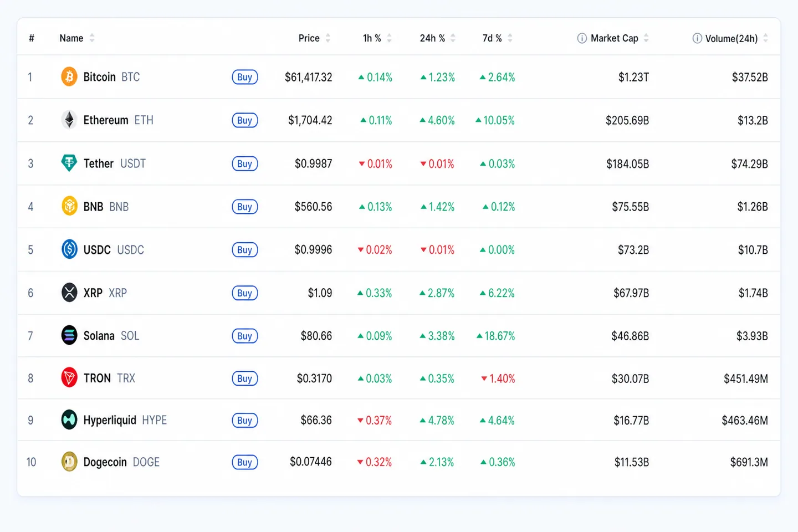The height and width of the screenshot is (532, 798).
Task: Click the Buy button for Hyperliquid
Action: 245,420
